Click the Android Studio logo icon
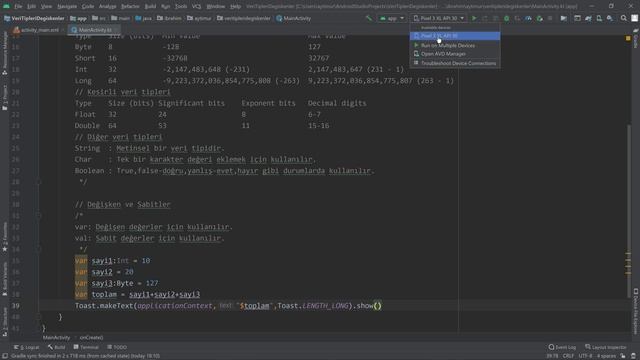This screenshot has width=640, height=360. (7, 6)
